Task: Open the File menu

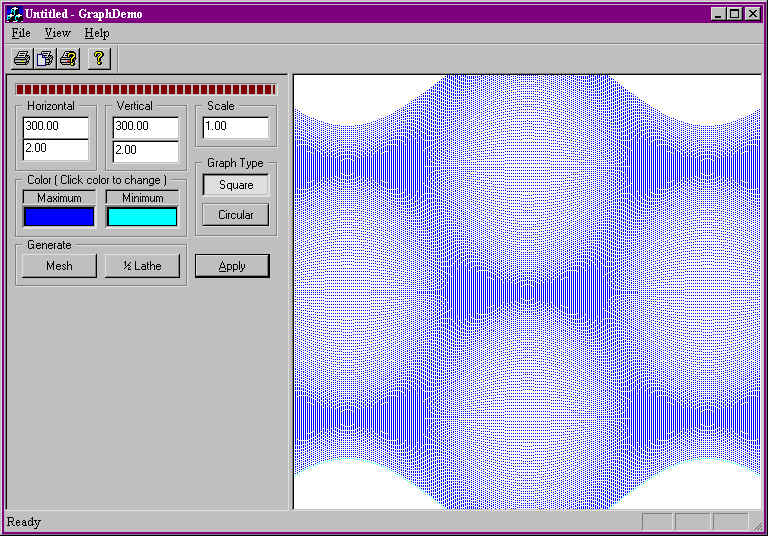Action: pyautogui.click(x=21, y=33)
